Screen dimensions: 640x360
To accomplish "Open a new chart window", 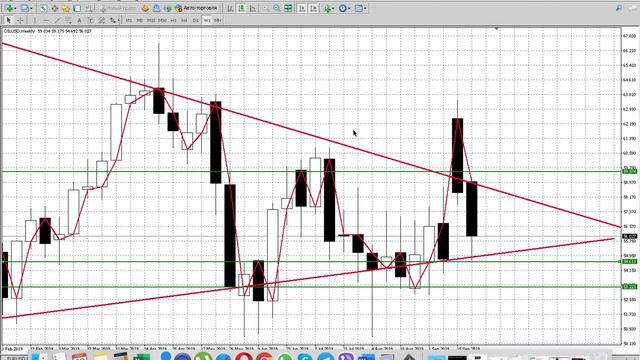I will (x=8, y=8).
